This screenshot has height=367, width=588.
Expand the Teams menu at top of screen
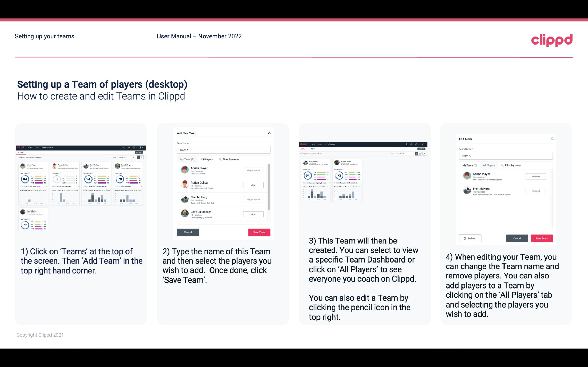pos(37,147)
